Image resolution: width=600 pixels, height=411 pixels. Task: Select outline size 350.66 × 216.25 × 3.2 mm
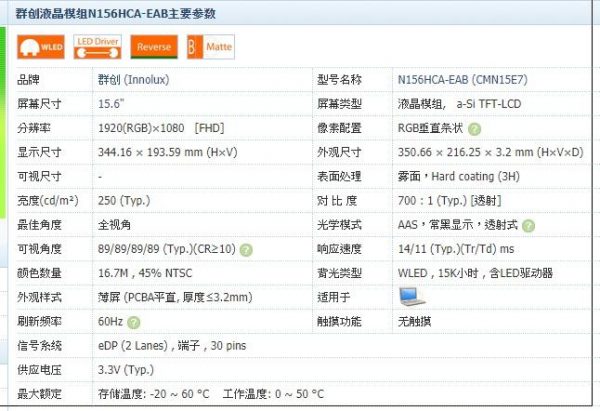pos(491,152)
